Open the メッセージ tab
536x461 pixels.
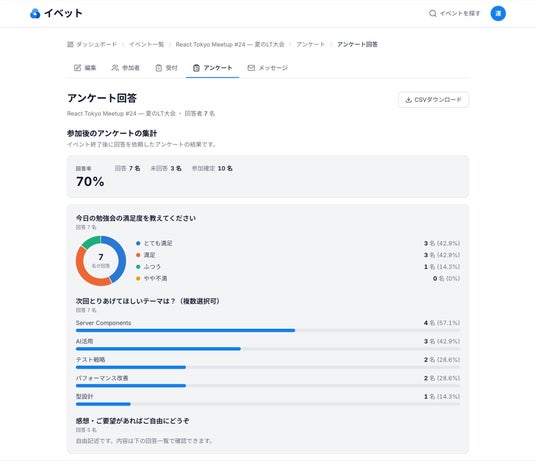pos(267,68)
